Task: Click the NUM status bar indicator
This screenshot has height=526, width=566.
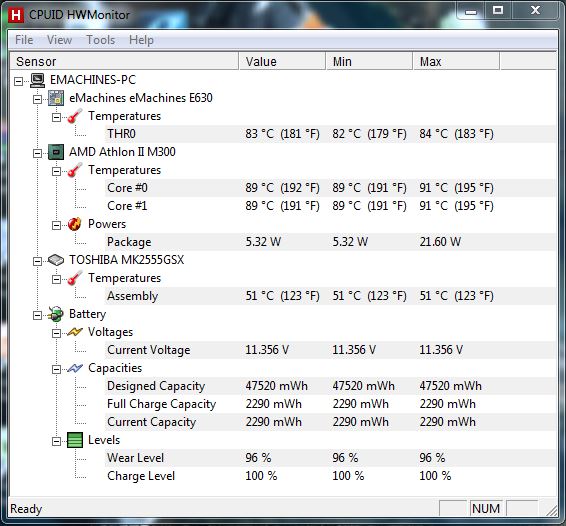Action: pos(486,509)
